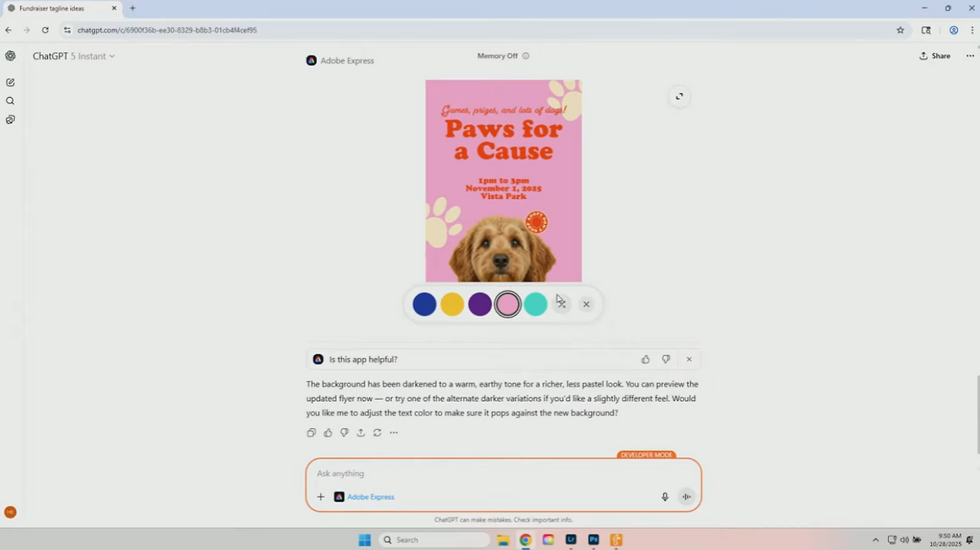980x550 pixels.
Task: Open the Windows Start menu
Action: [x=364, y=540]
